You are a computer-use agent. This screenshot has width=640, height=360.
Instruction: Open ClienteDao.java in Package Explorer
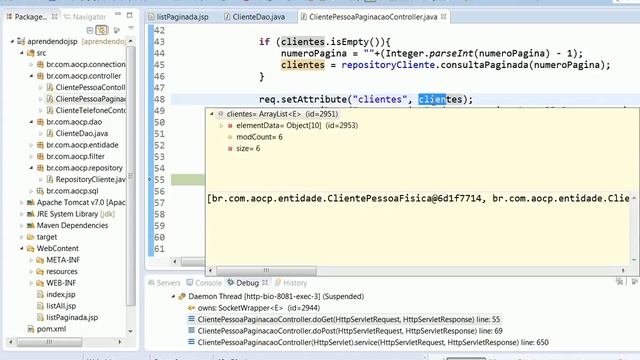coord(82,133)
